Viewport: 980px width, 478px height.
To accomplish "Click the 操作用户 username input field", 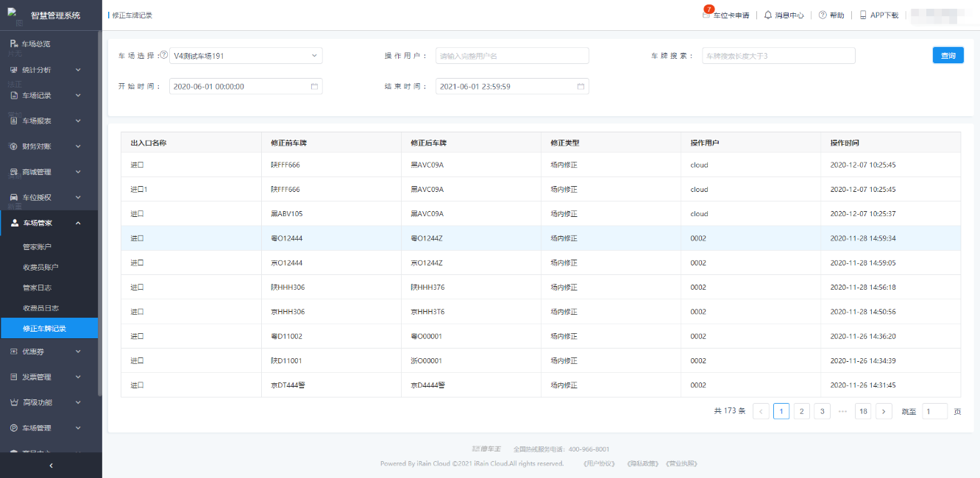I will coord(512,56).
